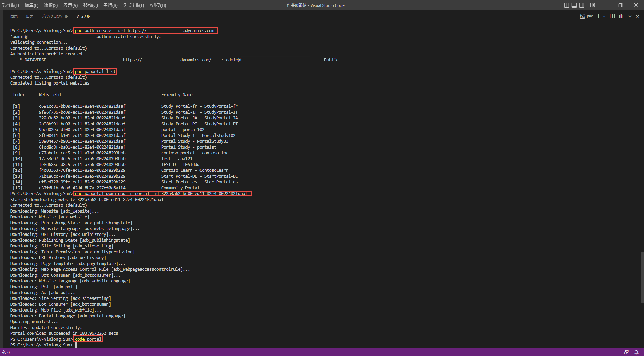Screen dimensions: 644x356
Task: Switch to the 問題 panel tab
Action: (x=14, y=16)
